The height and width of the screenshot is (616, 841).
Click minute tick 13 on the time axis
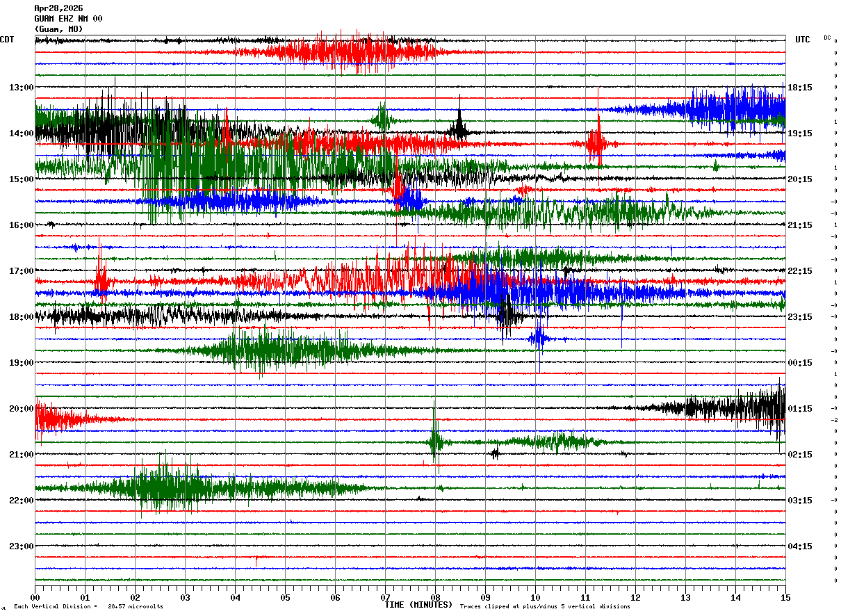tap(685, 597)
